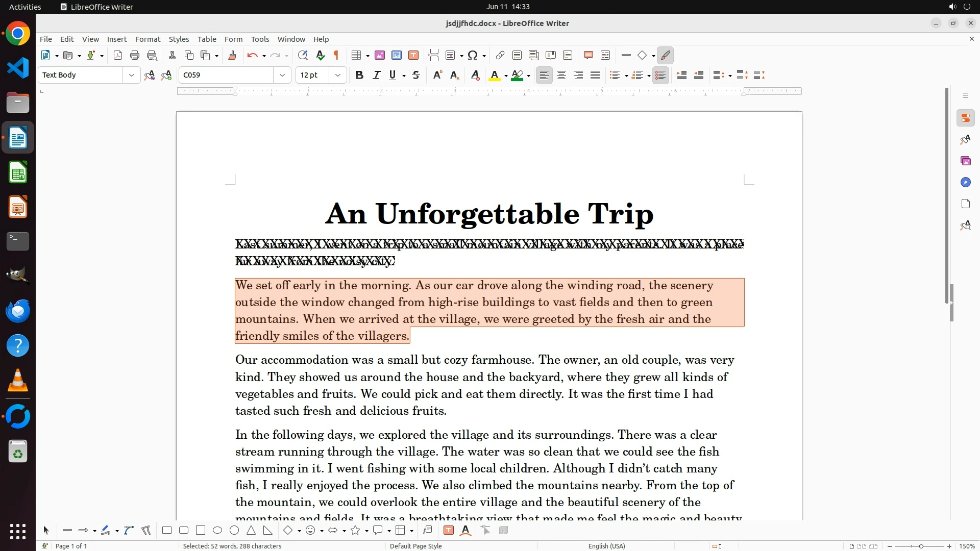Open the font size dropdown

pos(337,75)
